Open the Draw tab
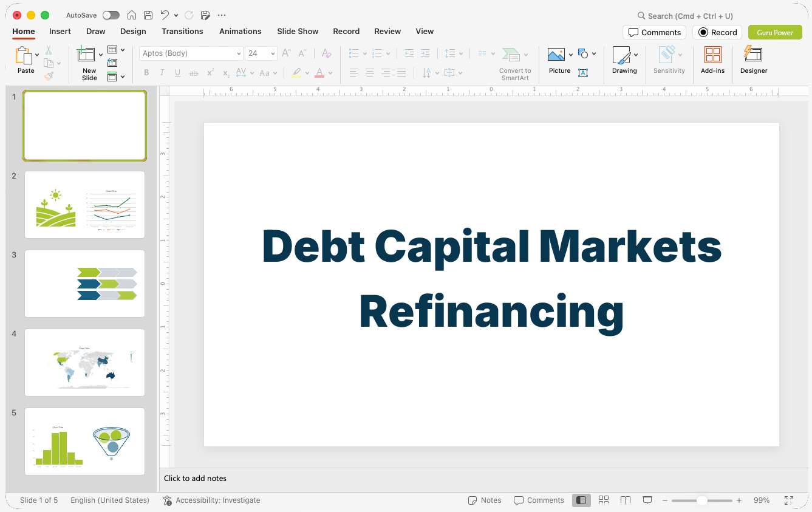The height and width of the screenshot is (512, 812). [x=96, y=32]
